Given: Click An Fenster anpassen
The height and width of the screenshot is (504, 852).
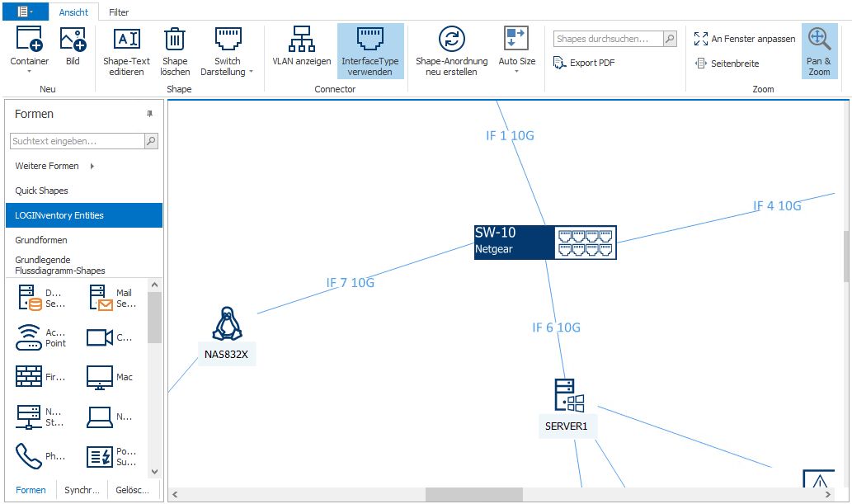Looking at the screenshot, I should 745,39.
